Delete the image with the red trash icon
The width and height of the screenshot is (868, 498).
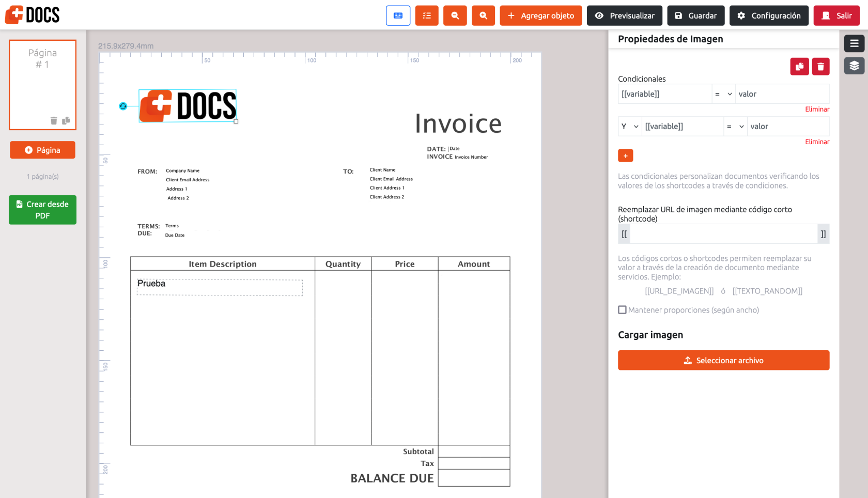820,66
